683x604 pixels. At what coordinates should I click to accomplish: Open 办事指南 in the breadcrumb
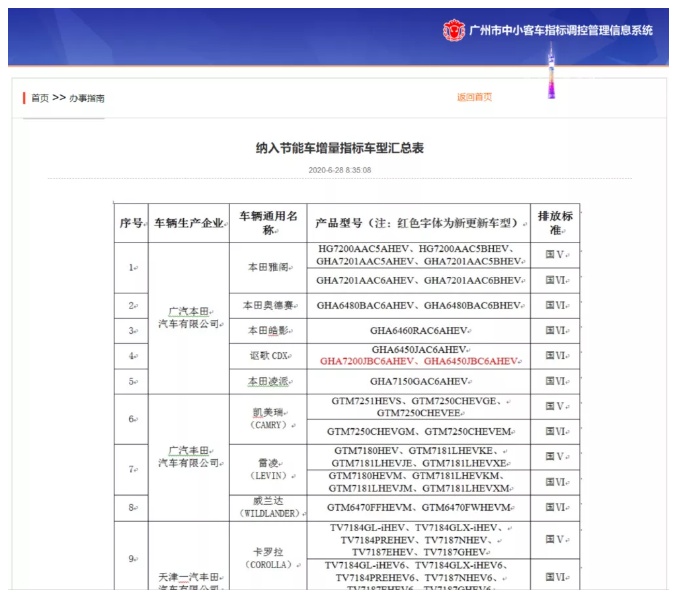[x=87, y=98]
